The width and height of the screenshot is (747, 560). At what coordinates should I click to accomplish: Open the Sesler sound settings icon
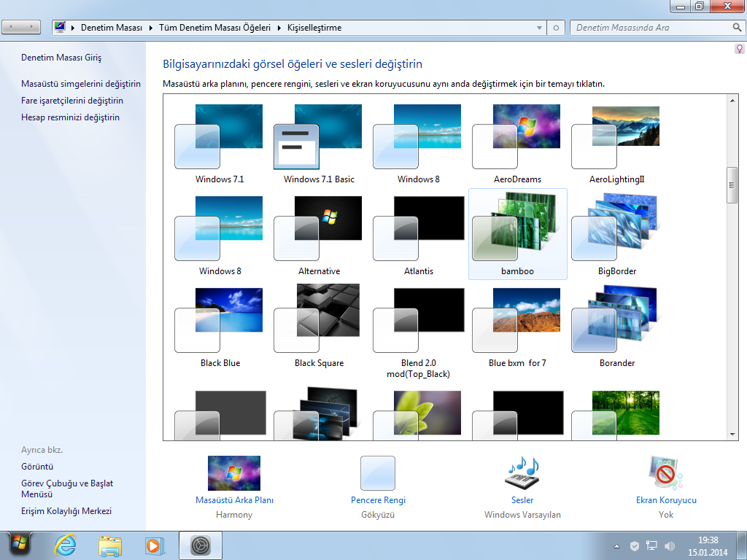coord(522,474)
